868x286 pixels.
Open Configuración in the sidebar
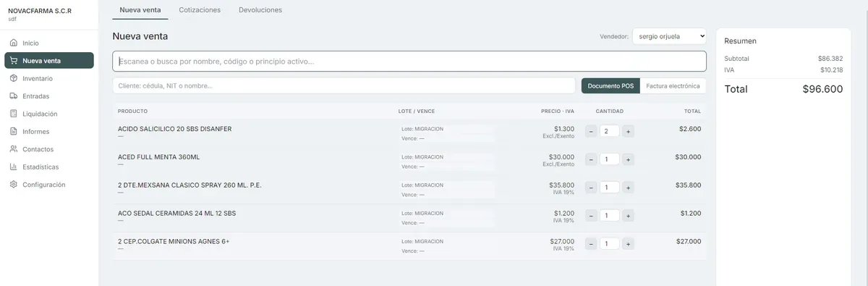49,185
